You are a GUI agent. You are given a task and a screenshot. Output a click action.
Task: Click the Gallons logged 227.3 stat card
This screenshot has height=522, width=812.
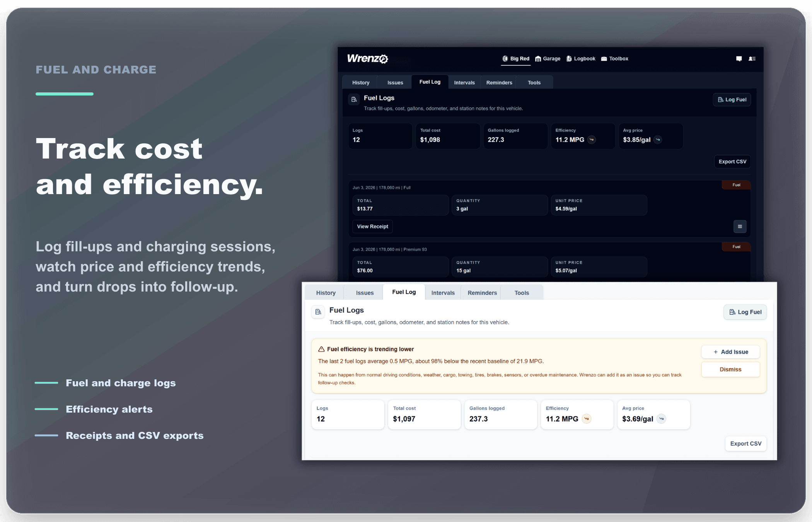515,136
